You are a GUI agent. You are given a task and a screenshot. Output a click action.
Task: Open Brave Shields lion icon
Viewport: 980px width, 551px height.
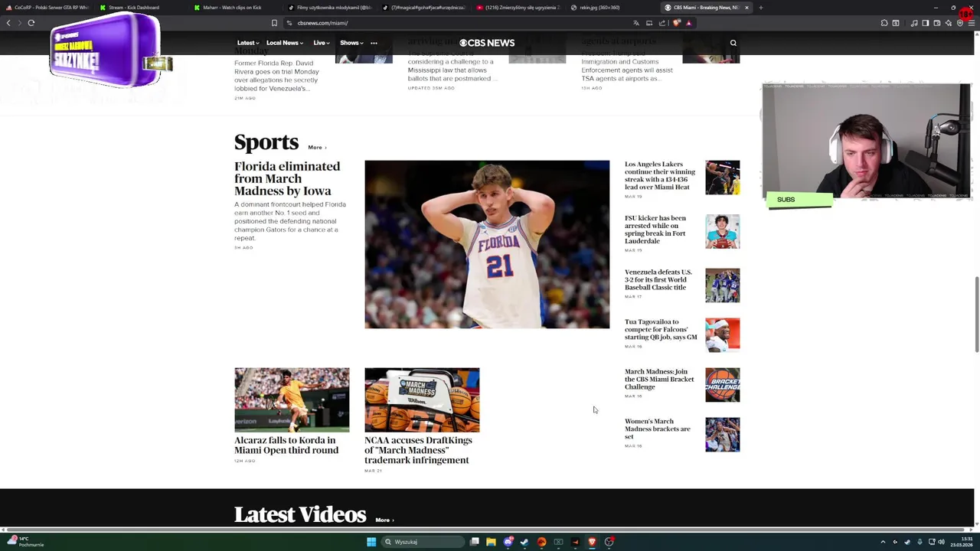677,23
